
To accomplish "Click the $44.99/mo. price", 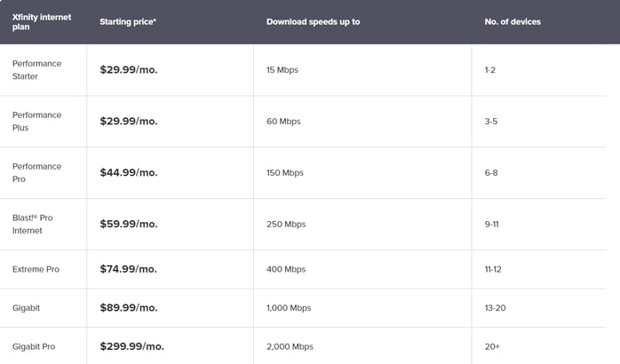I will [129, 173].
